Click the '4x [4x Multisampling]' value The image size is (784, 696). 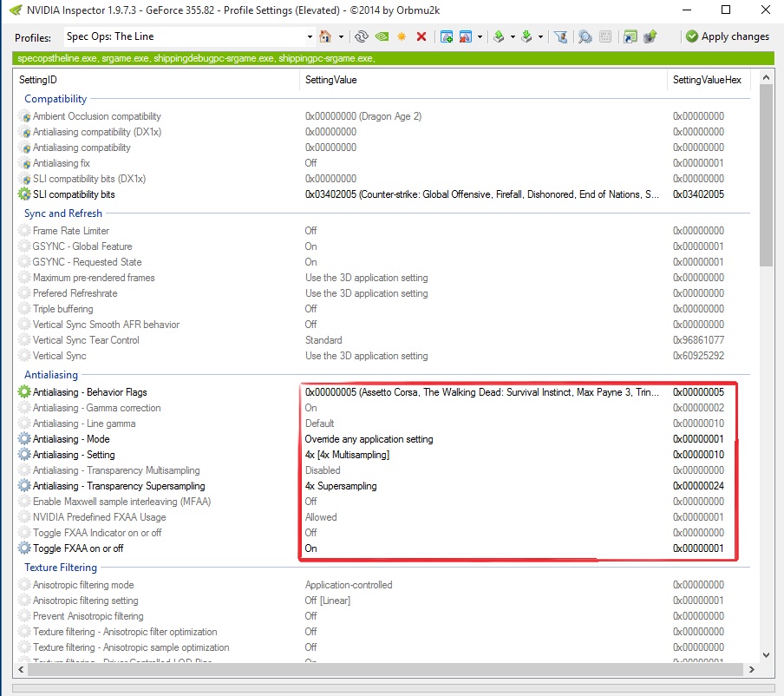coord(347,455)
